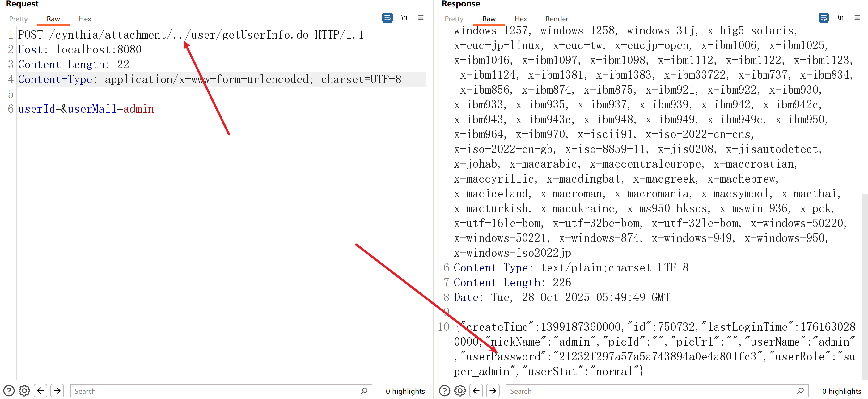The image size is (868, 399).
Task: Click the Response panel vertical scrollbar
Action: click(865, 286)
